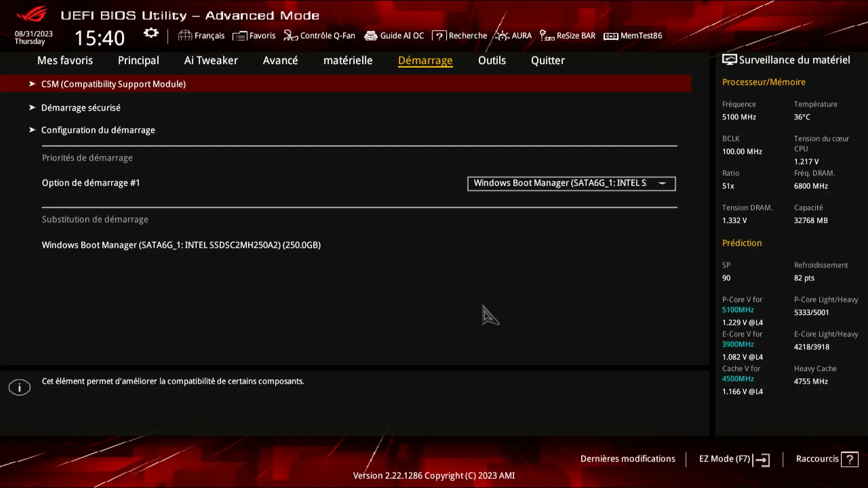Click the Guide AI OC chip icon
Screen dimensions: 868x488
[371, 36]
